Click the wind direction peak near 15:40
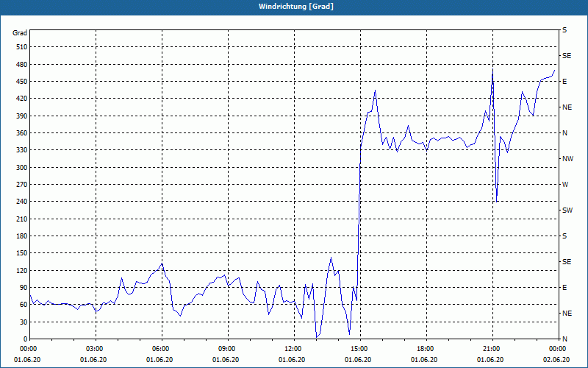This screenshot has height=368, width=588. click(x=375, y=91)
